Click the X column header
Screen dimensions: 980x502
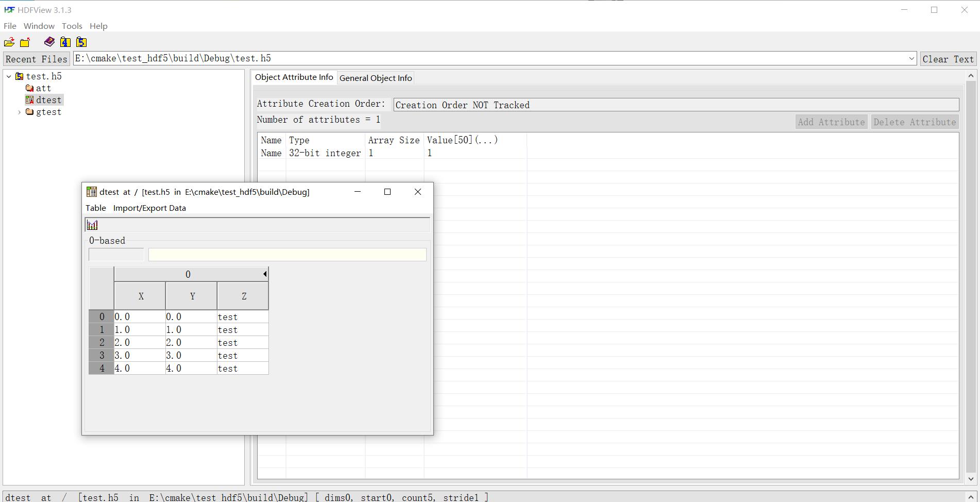[x=140, y=296]
